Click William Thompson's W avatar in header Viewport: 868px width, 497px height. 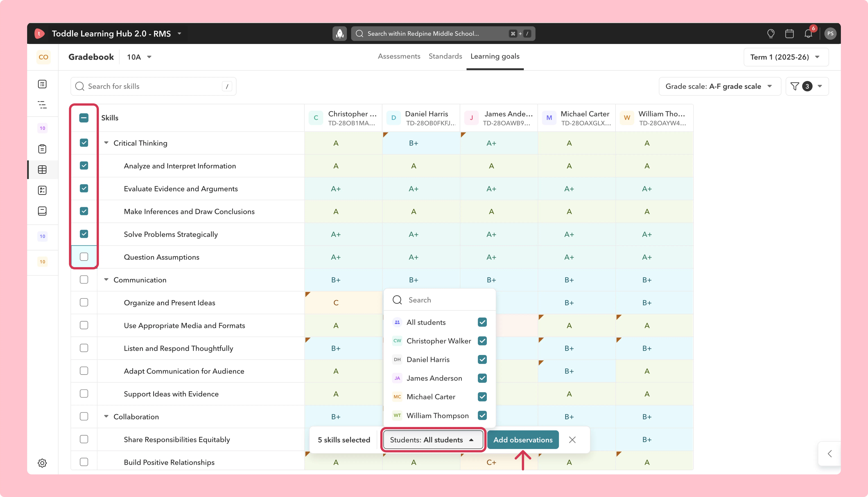click(x=627, y=118)
